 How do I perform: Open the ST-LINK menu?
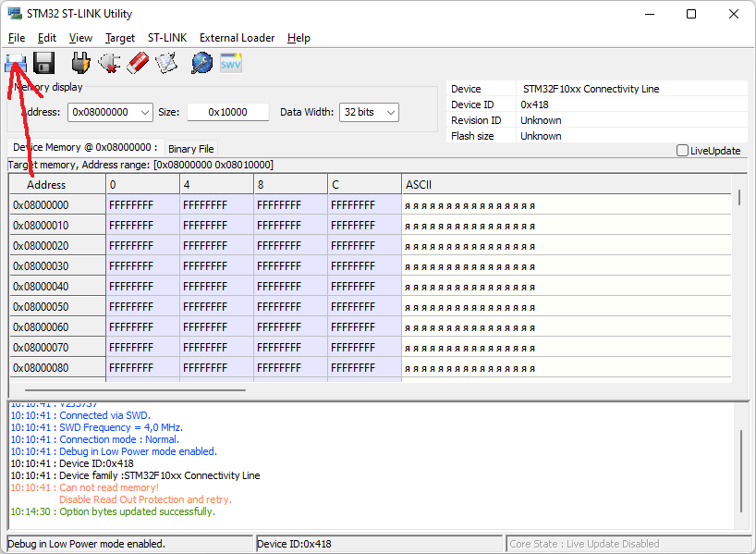click(x=167, y=38)
